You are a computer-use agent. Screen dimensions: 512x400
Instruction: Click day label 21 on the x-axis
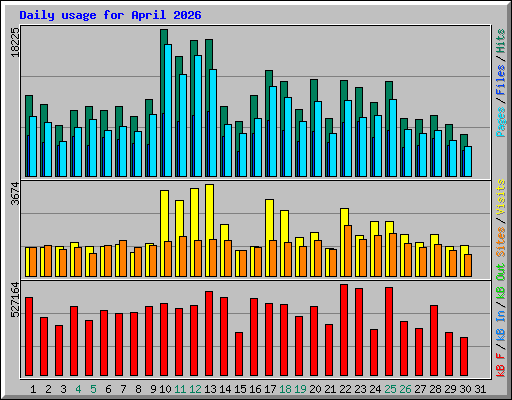pyautogui.click(x=330, y=389)
